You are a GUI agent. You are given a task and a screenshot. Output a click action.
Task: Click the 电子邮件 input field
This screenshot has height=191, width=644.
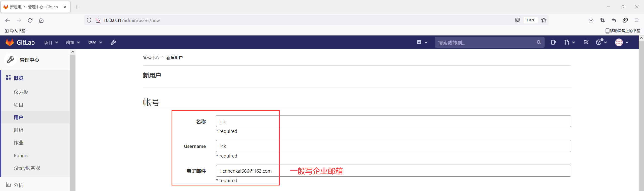[393, 171]
